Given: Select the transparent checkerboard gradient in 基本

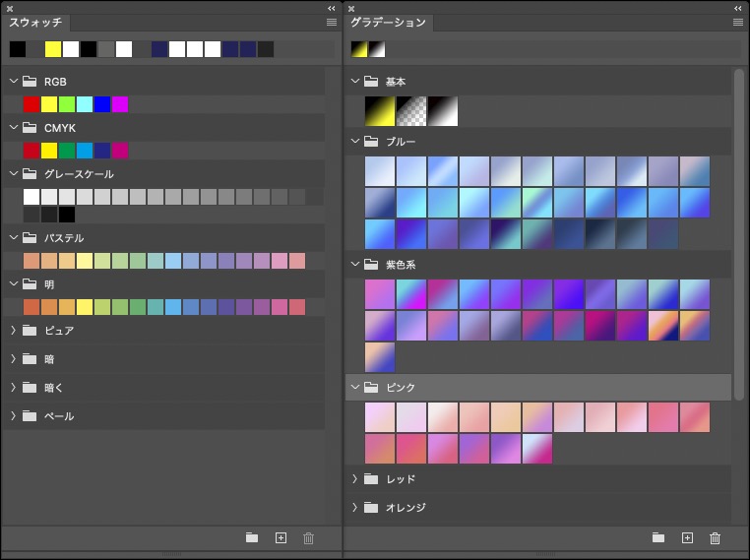Looking at the screenshot, I should point(411,111).
